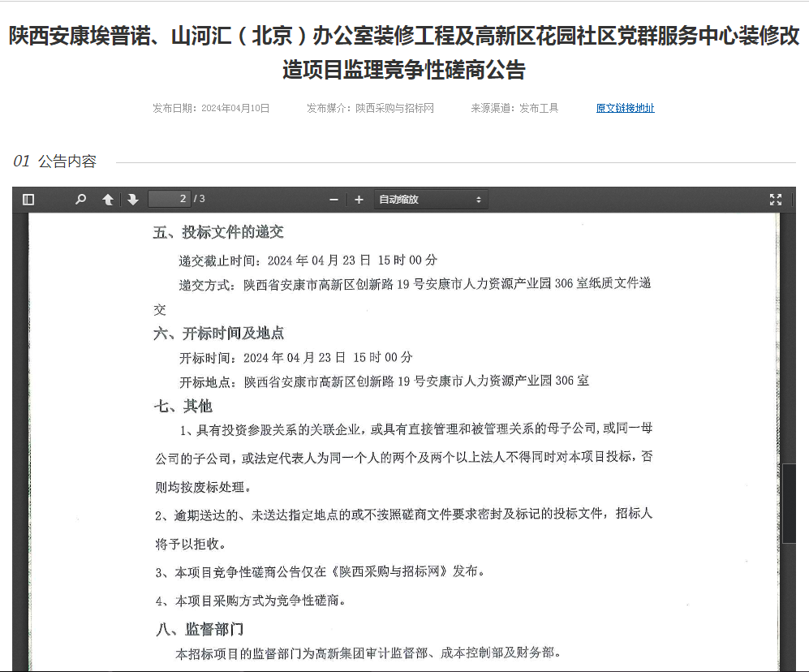Zoom out the PDF with minus button
809x672 pixels.
333,199
